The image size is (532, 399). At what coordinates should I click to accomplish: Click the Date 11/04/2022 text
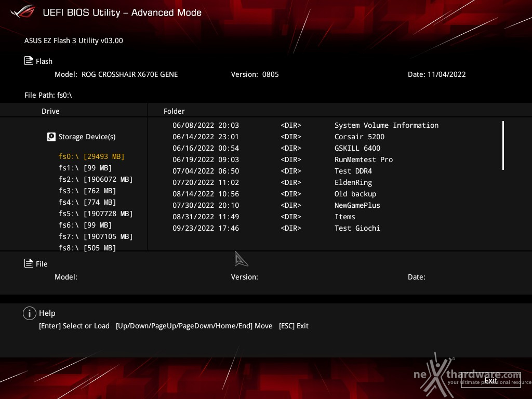pos(436,74)
